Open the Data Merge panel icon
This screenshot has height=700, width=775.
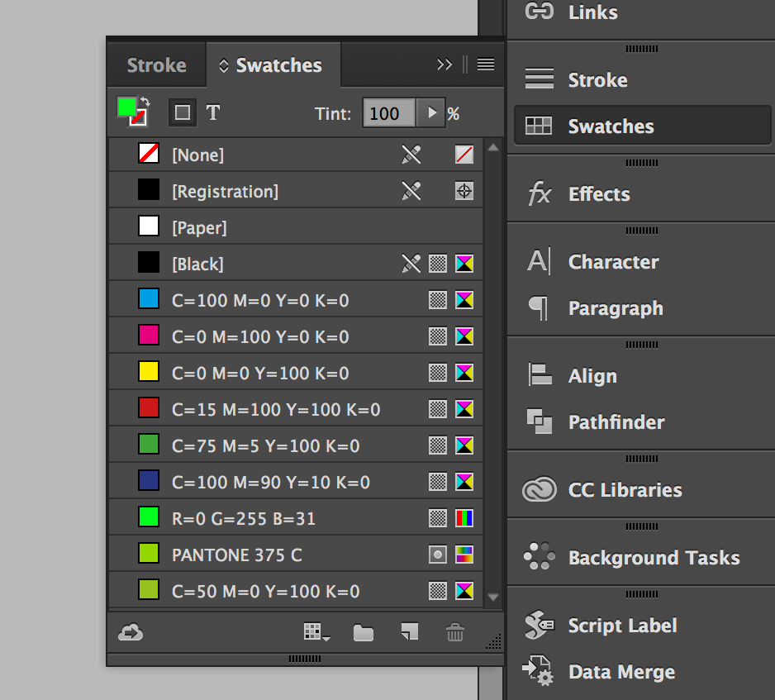click(x=539, y=671)
